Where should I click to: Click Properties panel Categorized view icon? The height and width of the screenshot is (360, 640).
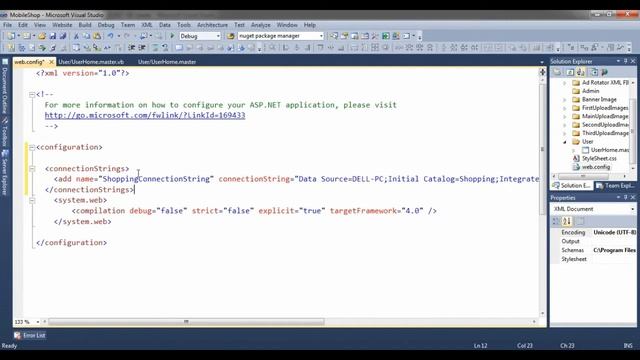pyautogui.click(x=556, y=221)
